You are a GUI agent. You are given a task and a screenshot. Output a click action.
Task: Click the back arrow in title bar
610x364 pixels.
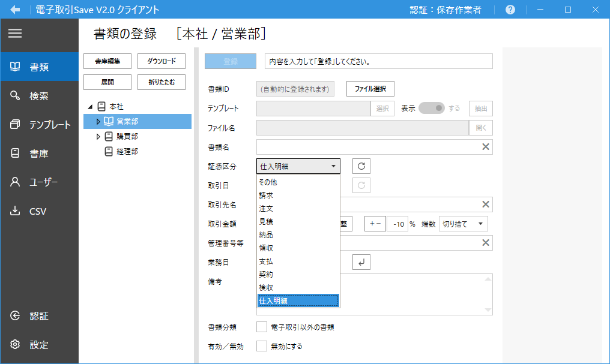[x=16, y=10]
